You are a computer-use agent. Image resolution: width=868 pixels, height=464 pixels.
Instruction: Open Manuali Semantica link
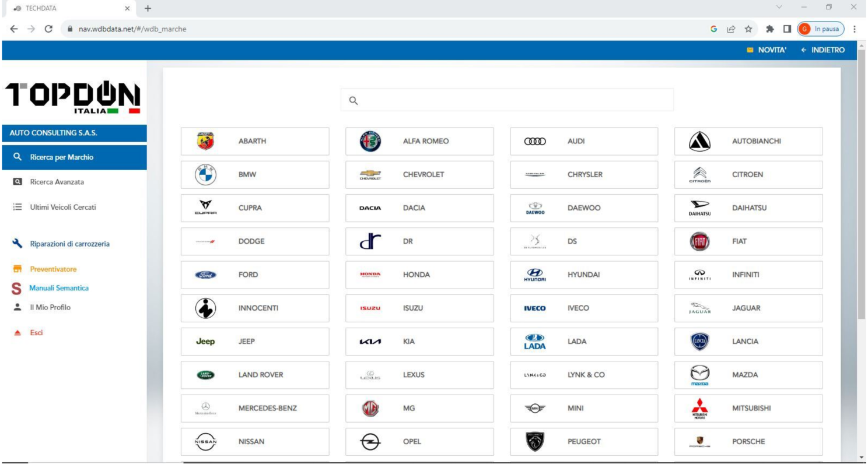click(59, 288)
